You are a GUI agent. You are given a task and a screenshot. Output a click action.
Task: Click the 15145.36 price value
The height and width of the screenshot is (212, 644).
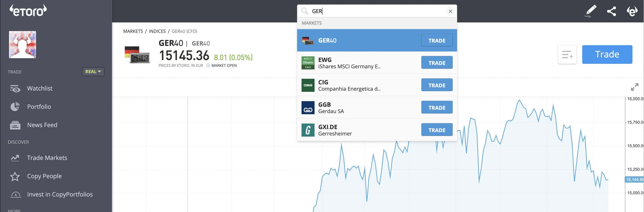(184, 55)
